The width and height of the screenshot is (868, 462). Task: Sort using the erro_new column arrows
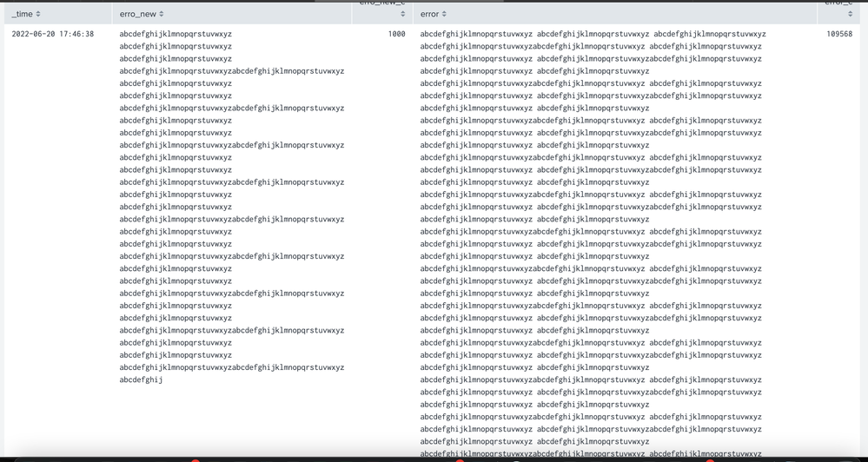[162, 14]
